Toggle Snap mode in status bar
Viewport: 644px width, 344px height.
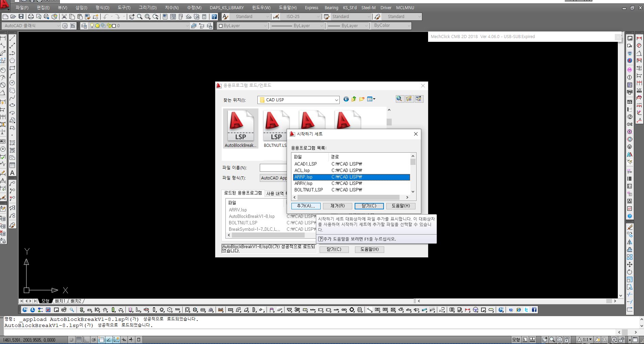point(71,340)
